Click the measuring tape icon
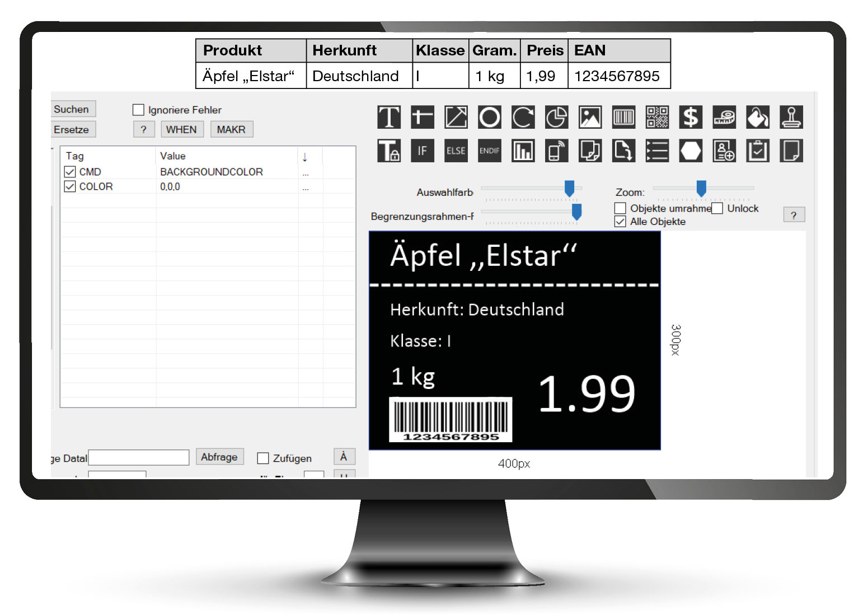The height and width of the screenshot is (614, 868). pos(724,118)
